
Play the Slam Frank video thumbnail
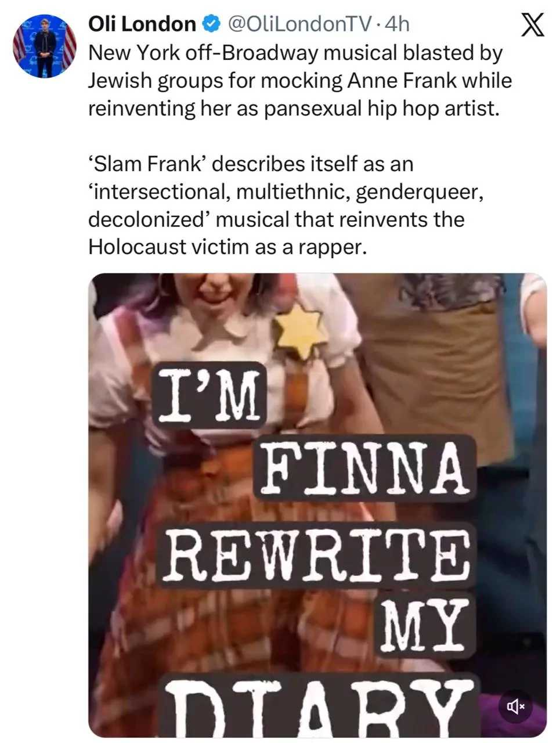point(317,505)
